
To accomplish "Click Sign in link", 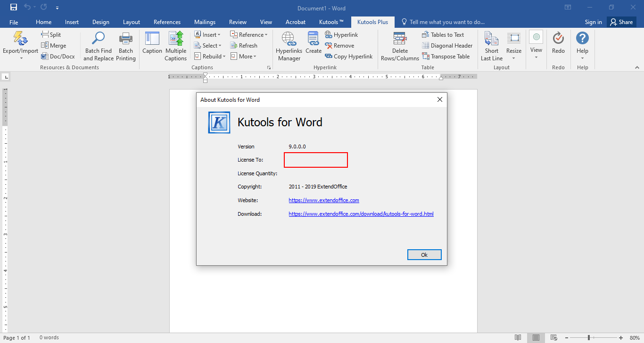I will click(x=593, y=22).
